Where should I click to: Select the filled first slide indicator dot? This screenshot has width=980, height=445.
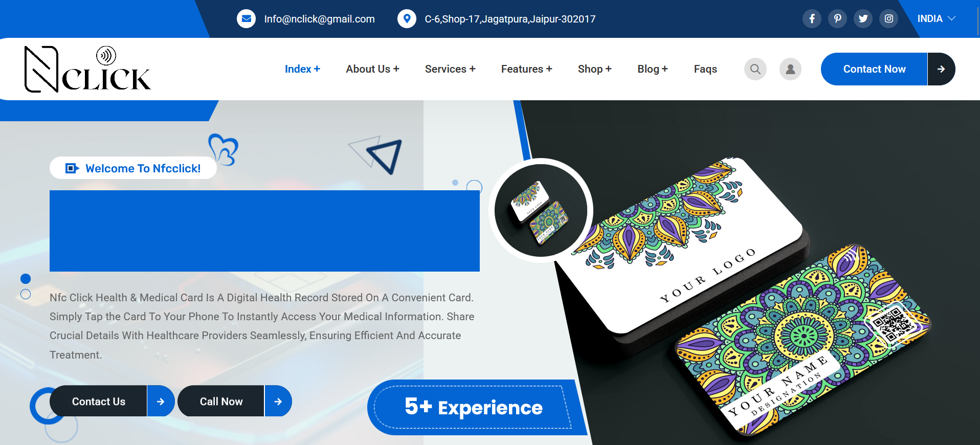[26, 279]
